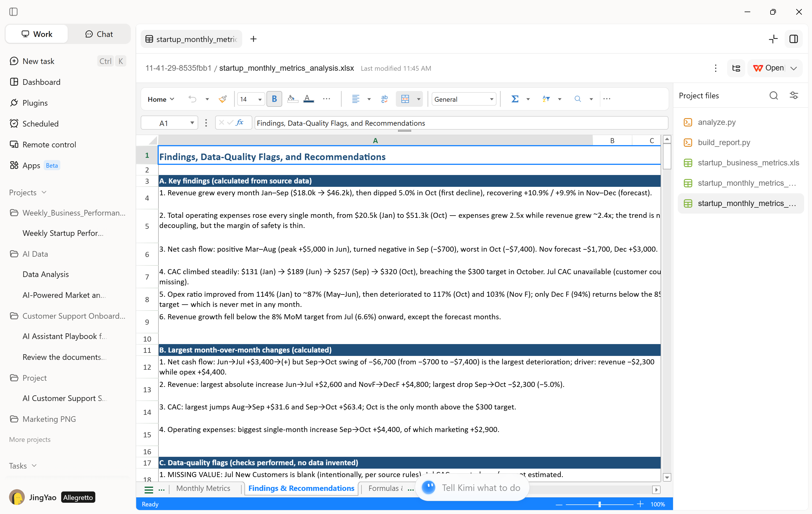Screen dimensions: 812x514
Task: Add a new tab with plus button
Action: [x=253, y=39]
